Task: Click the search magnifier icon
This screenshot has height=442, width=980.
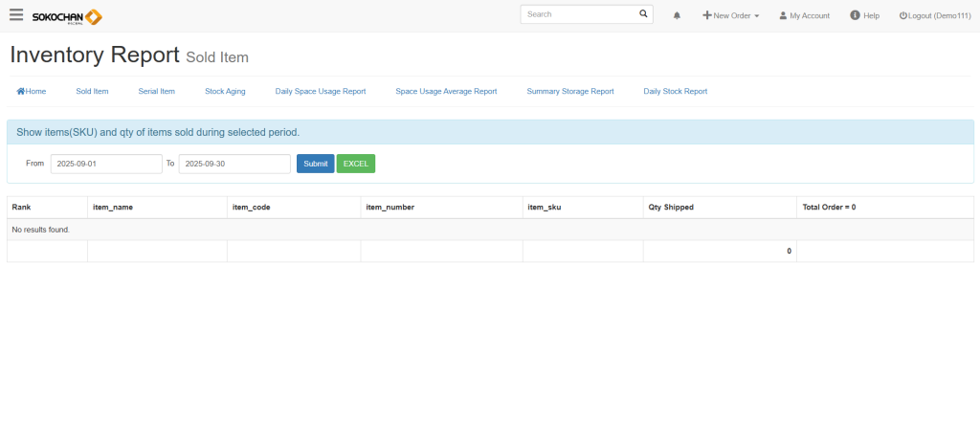Action: pos(643,14)
